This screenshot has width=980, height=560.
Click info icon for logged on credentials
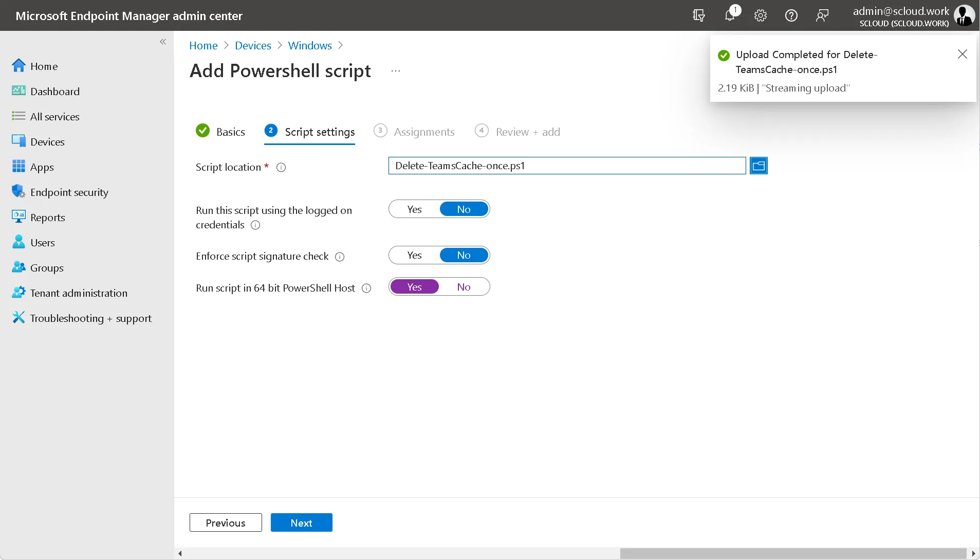pos(255,225)
